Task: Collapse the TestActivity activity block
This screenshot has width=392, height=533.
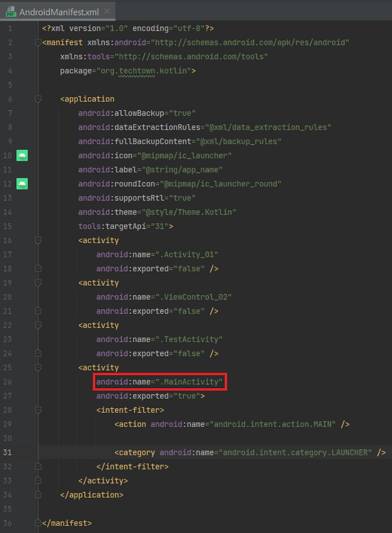Action: click(38, 325)
